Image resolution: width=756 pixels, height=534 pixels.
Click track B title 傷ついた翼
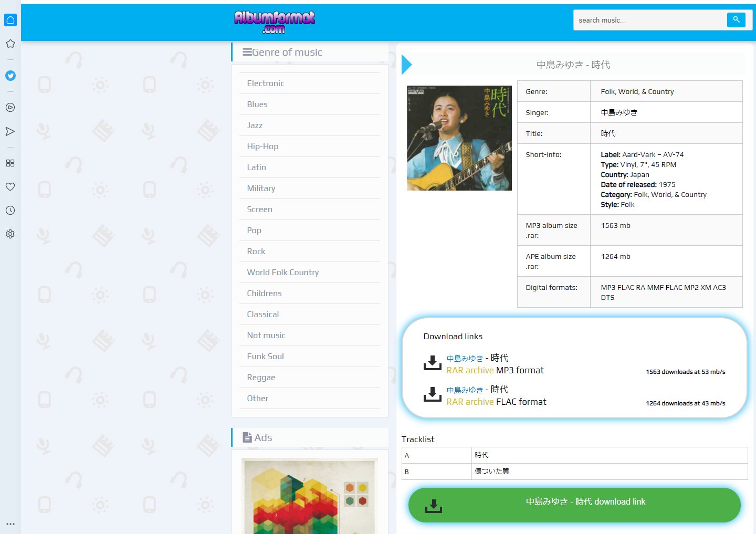click(x=492, y=472)
